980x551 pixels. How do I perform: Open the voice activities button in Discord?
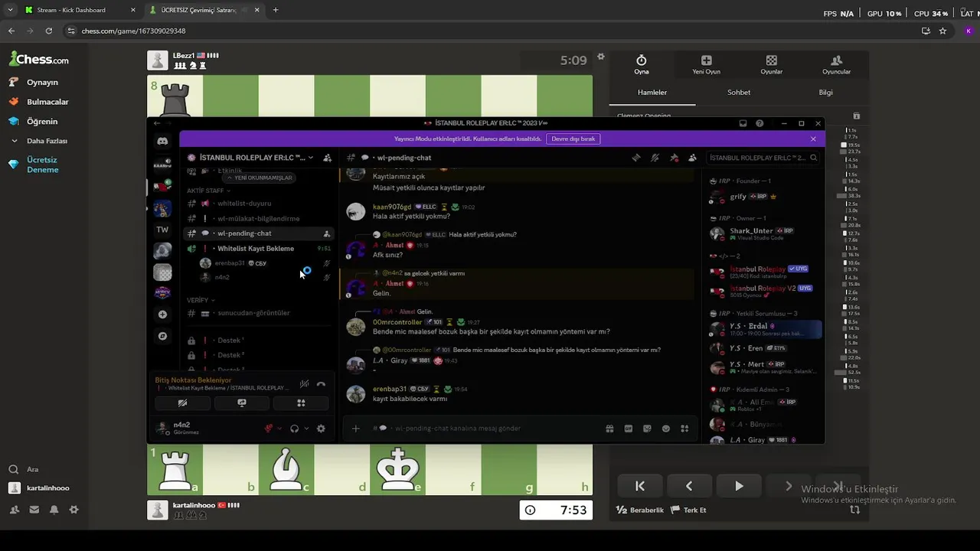pyautogui.click(x=301, y=403)
